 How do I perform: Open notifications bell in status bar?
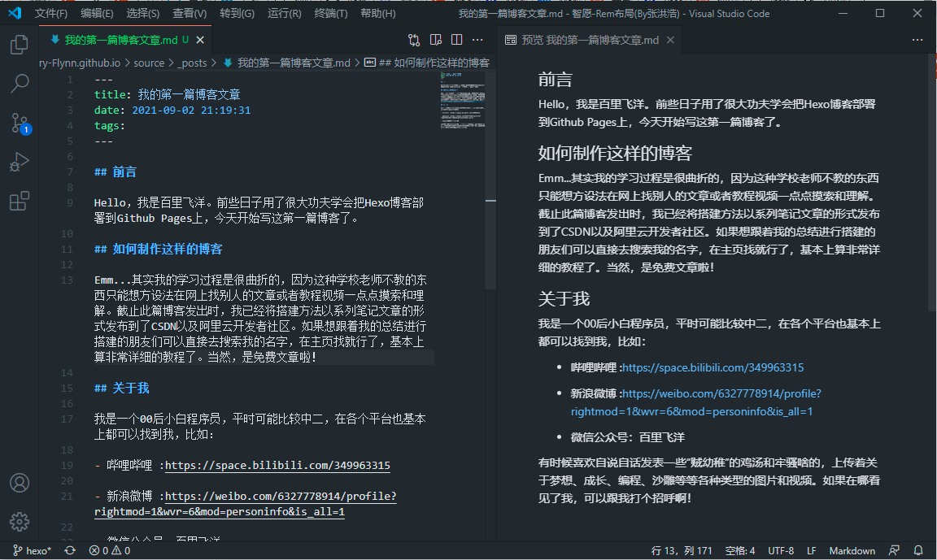(x=918, y=550)
